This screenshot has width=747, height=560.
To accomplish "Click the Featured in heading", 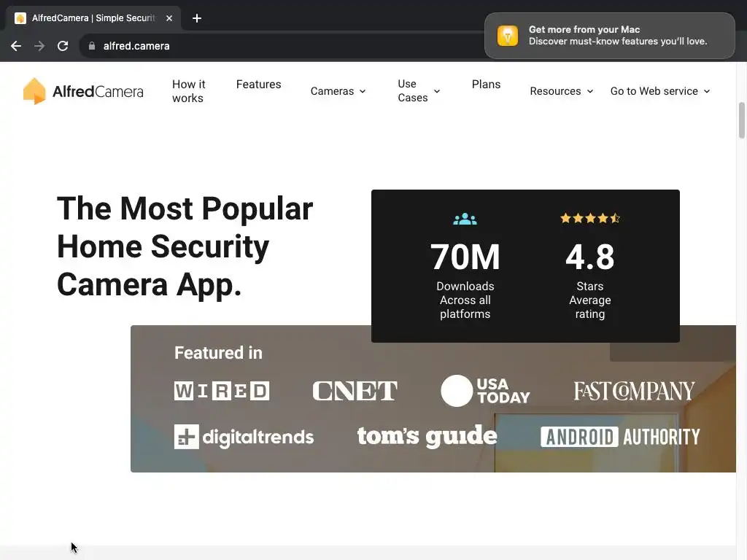I will [x=218, y=353].
